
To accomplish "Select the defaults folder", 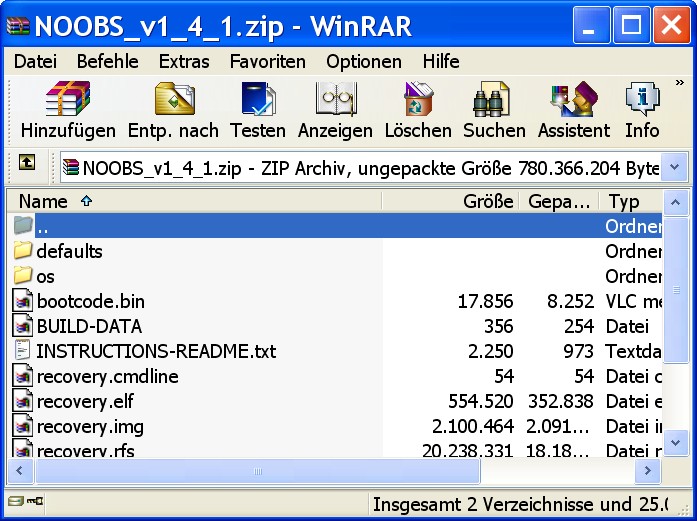I will (x=69, y=251).
